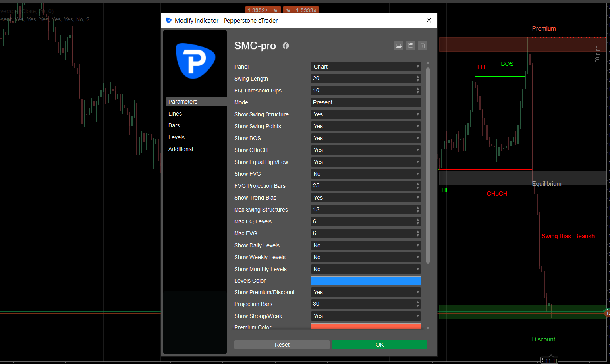This screenshot has width=610, height=364.
Task: Click the Mode field showing Present
Action: 366,102
